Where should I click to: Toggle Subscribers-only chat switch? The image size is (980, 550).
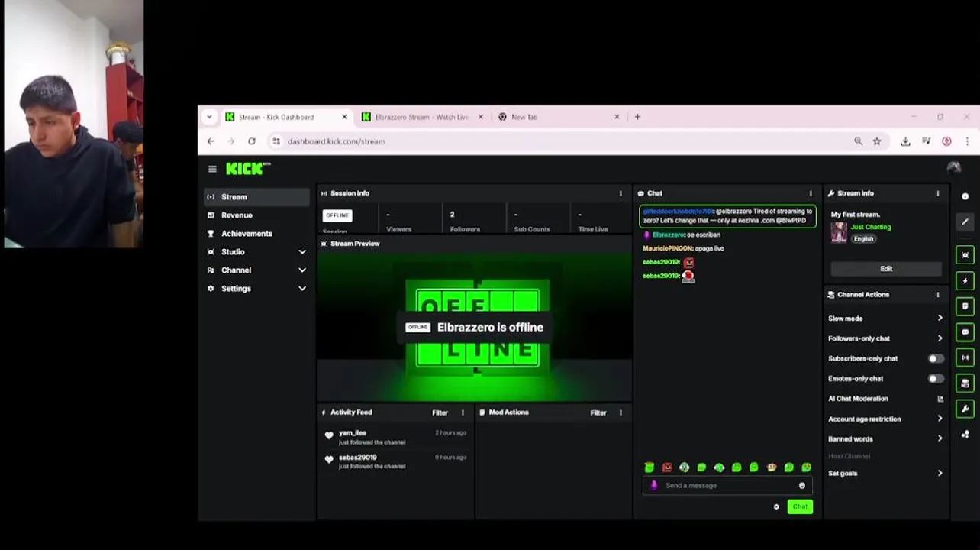point(935,358)
